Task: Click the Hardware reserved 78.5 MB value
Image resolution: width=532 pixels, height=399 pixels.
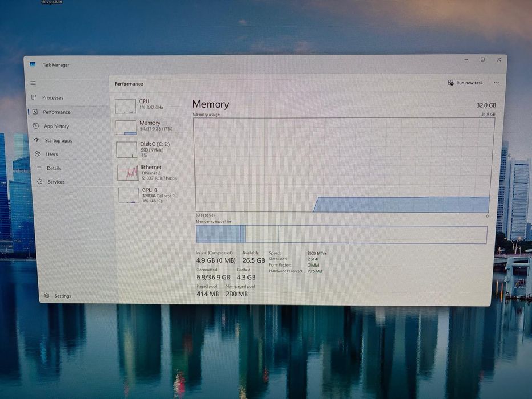Action: coord(315,271)
